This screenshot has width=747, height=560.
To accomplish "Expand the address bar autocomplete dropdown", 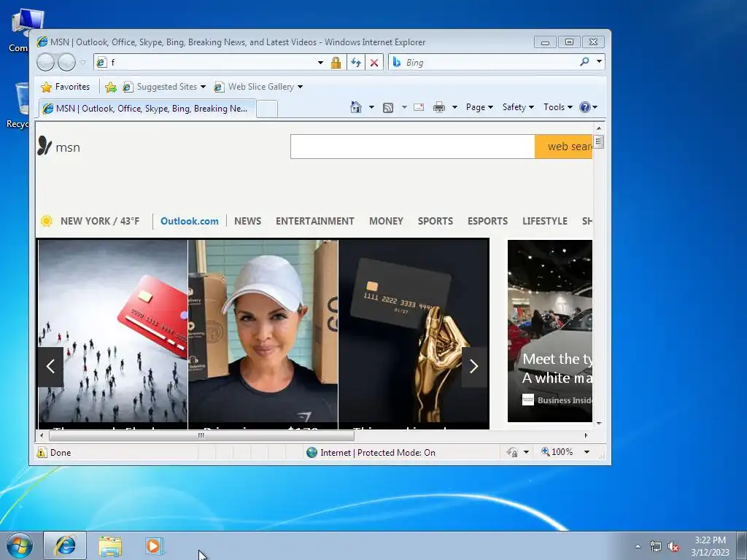I will [x=321, y=63].
